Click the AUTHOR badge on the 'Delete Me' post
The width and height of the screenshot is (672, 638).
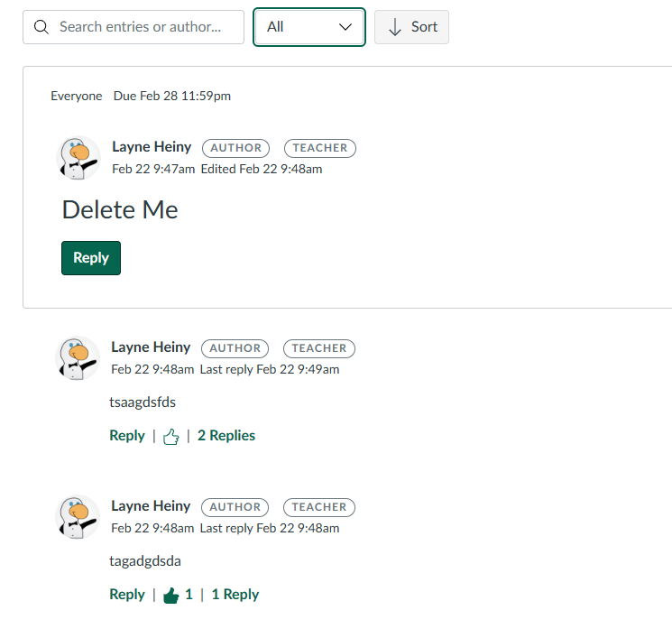click(236, 148)
